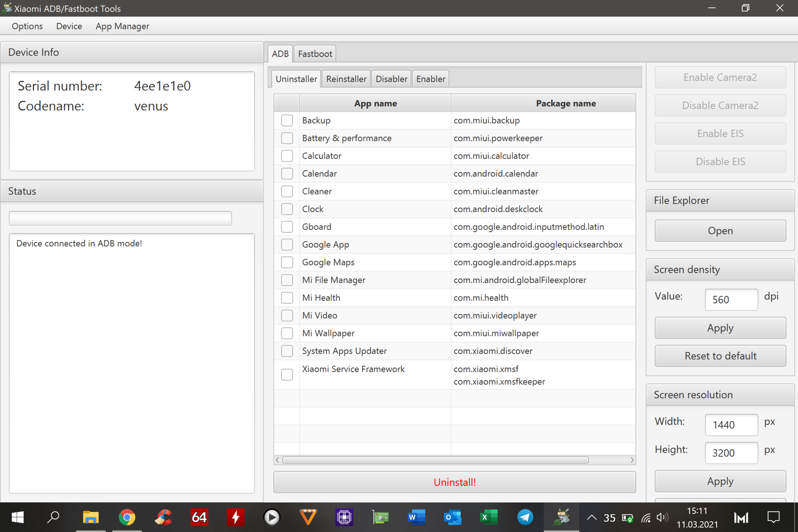Image resolution: width=798 pixels, height=532 pixels.
Task: Open media player play icon in taskbar
Action: (272, 517)
